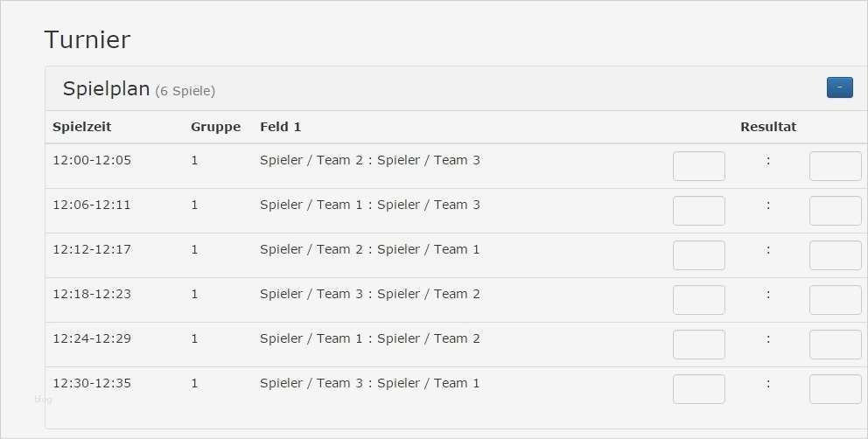Click away score field for 12:18-12:23 match
The image size is (868, 439).
click(x=835, y=300)
